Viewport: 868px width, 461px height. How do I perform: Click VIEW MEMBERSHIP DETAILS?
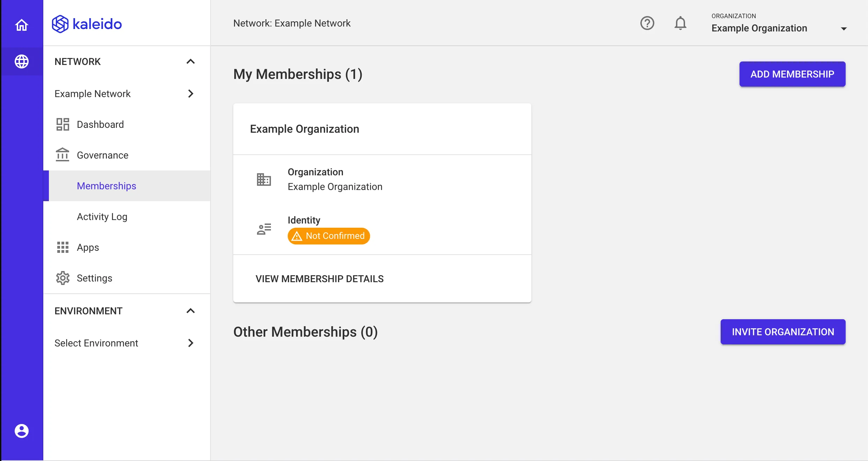(319, 279)
